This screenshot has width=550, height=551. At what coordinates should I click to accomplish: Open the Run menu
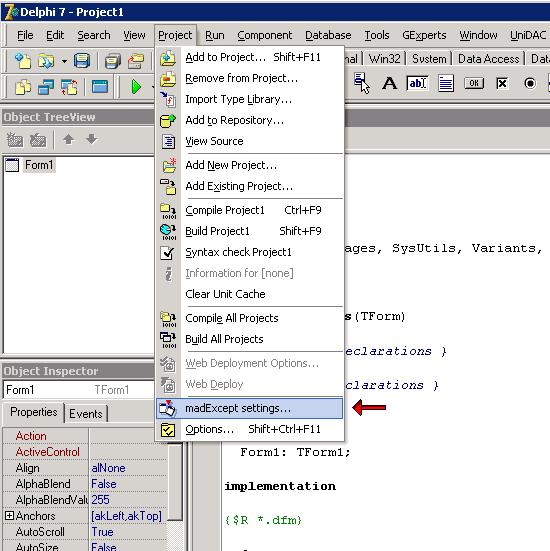(x=214, y=35)
